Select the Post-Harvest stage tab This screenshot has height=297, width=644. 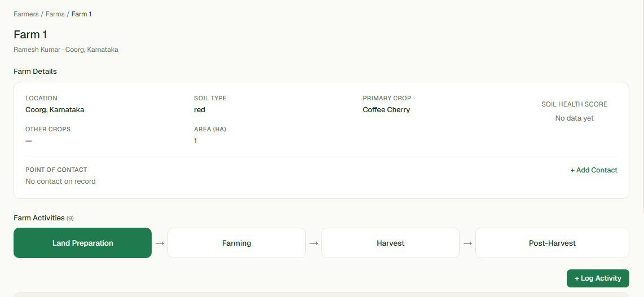click(552, 243)
